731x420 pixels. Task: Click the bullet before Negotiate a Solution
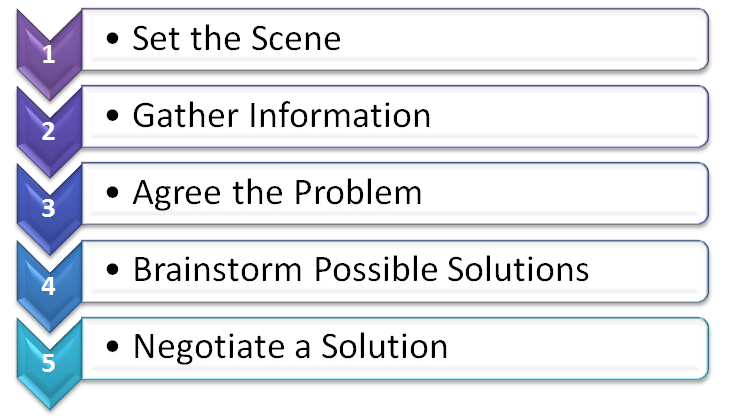[x=112, y=347]
